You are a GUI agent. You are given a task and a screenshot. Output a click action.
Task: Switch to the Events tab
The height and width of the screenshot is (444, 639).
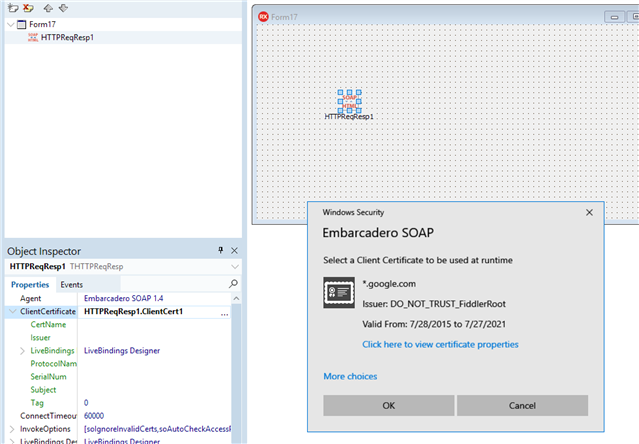71,284
